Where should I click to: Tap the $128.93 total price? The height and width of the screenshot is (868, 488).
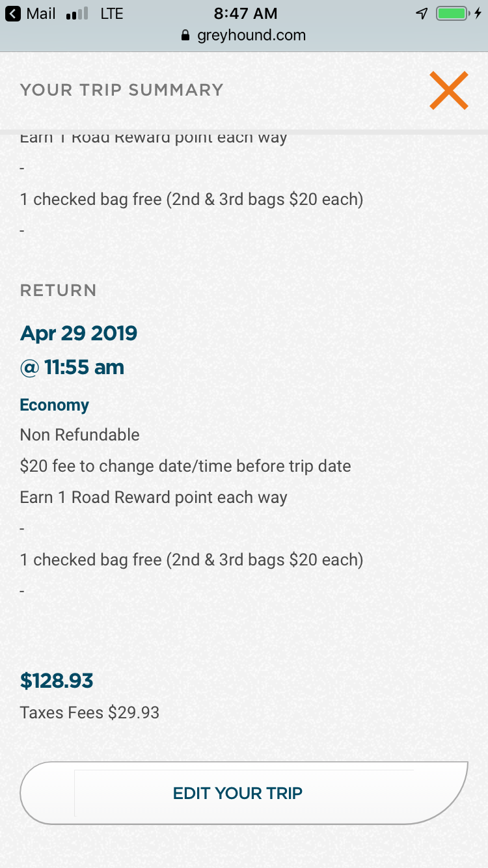[x=57, y=681]
